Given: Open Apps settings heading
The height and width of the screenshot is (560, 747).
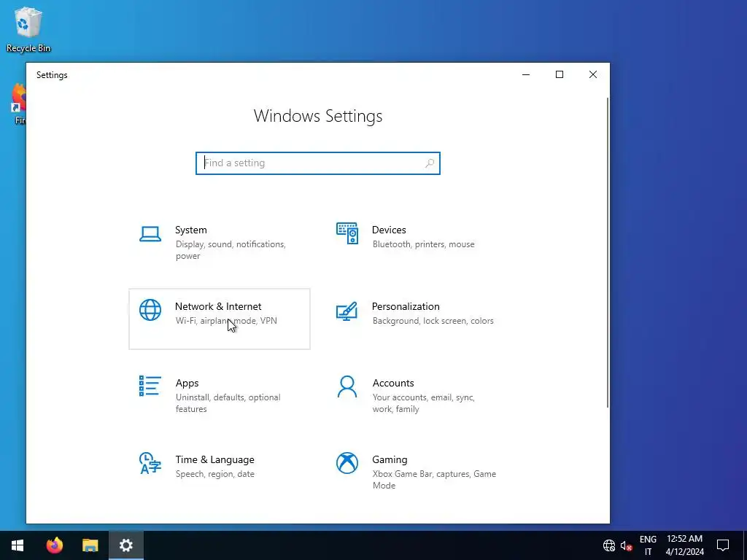Looking at the screenshot, I should click(187, 384).
